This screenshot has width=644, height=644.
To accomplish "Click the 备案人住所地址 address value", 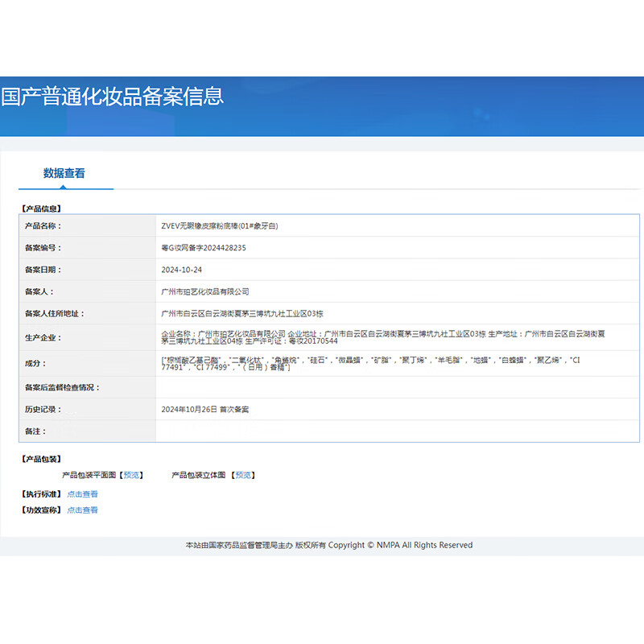I will 242,313.
